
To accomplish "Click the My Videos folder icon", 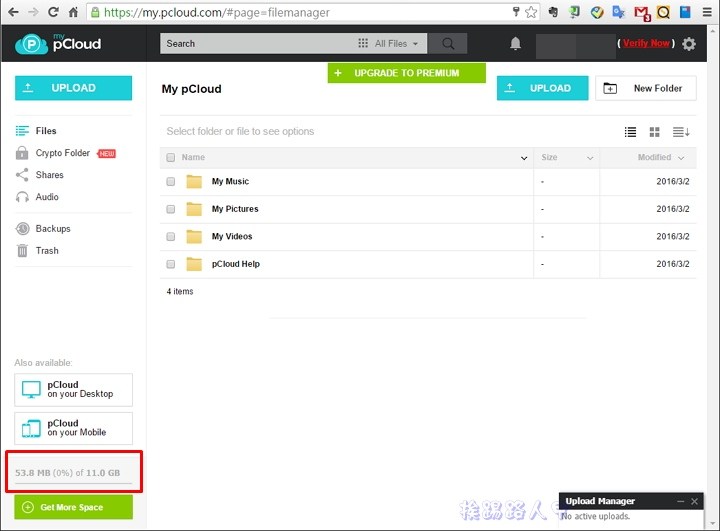I will (194, 237).
